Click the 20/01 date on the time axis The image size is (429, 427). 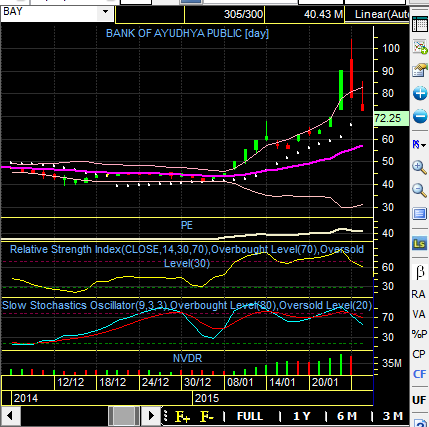[325, 382]
